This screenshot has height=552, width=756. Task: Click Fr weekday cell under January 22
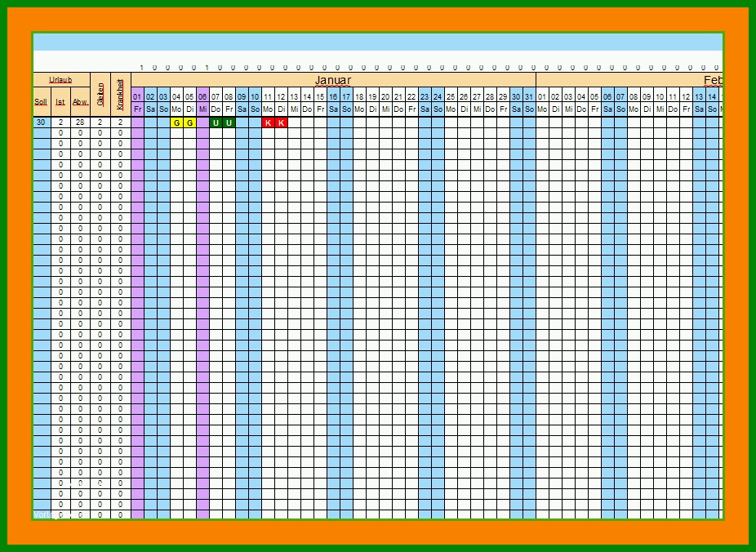(x=411, y=109)
